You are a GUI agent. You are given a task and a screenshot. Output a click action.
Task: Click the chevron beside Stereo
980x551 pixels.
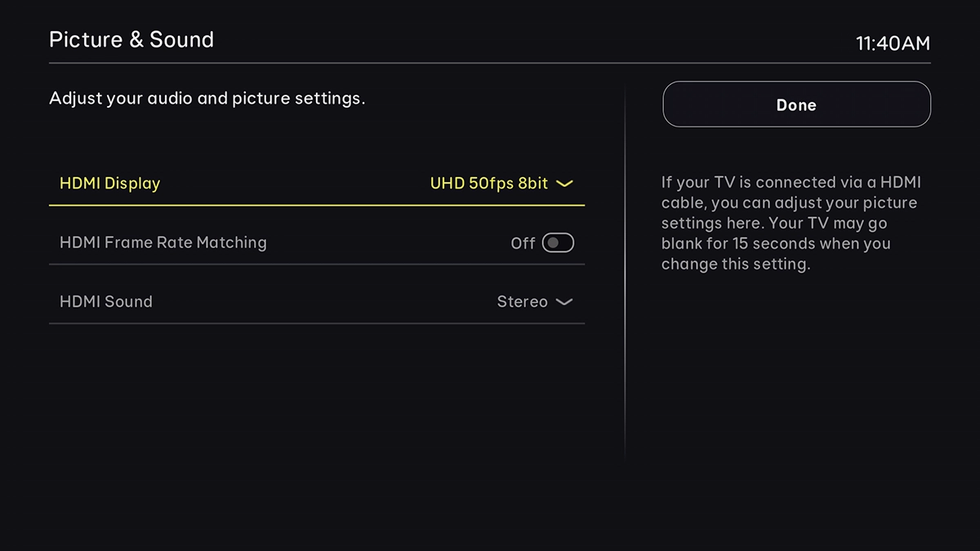tap(563, 302)
